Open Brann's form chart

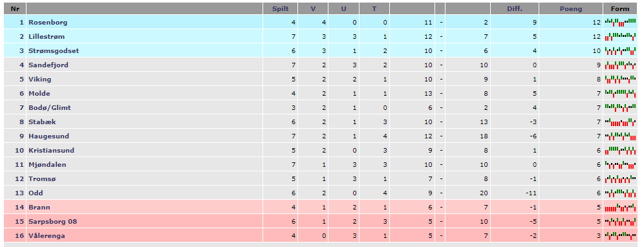click(620, 207)
